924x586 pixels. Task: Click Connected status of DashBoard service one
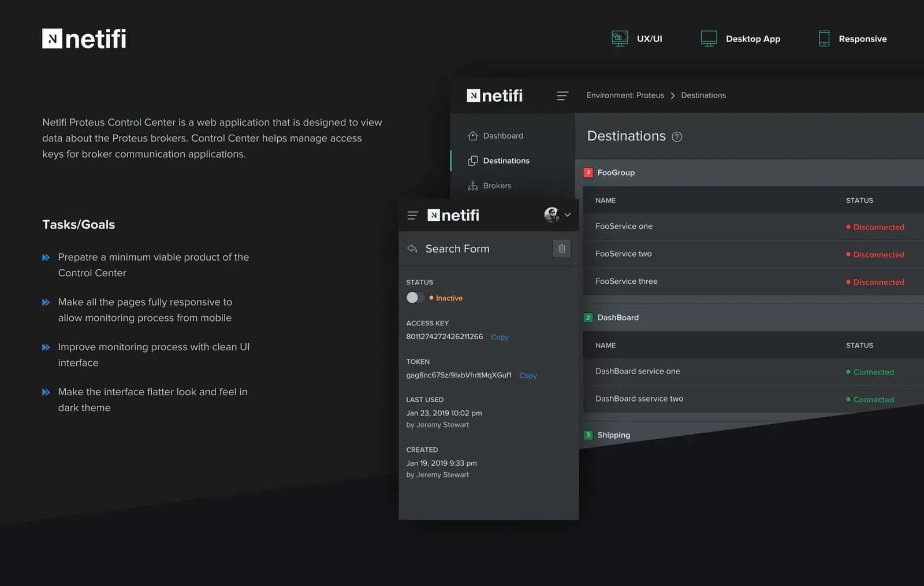coord(870,372)
